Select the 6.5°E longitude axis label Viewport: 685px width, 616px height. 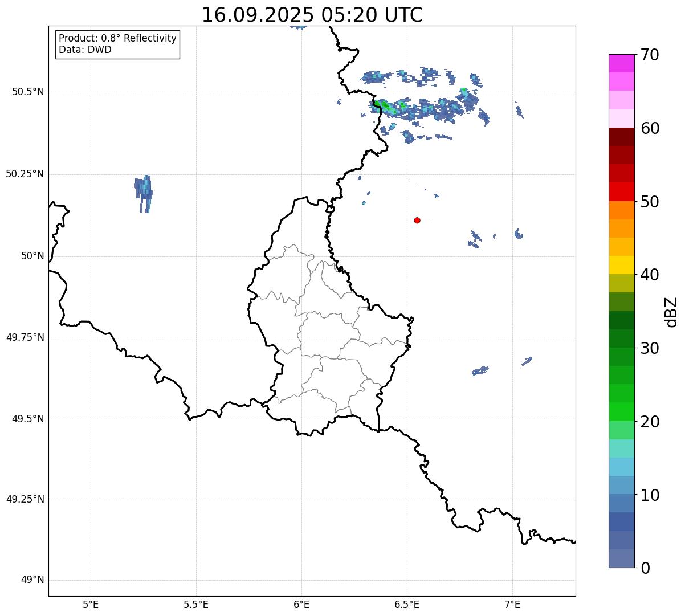[407, 605]
